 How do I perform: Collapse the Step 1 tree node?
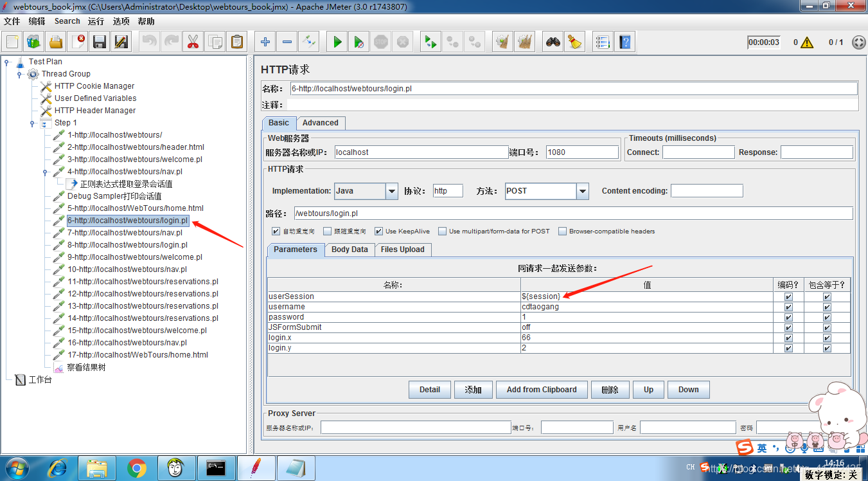[32, 123]
